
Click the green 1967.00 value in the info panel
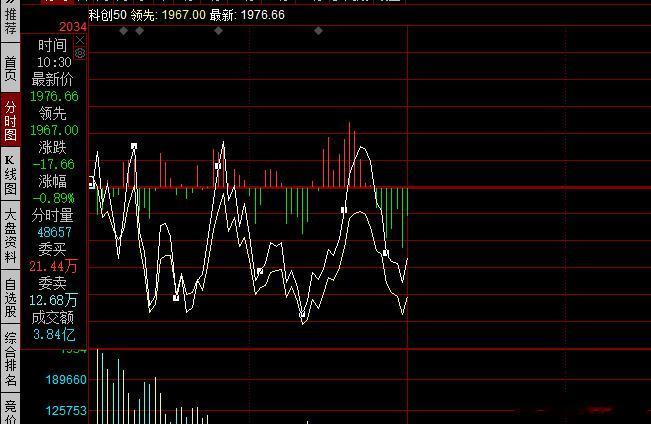pos(54,130)
